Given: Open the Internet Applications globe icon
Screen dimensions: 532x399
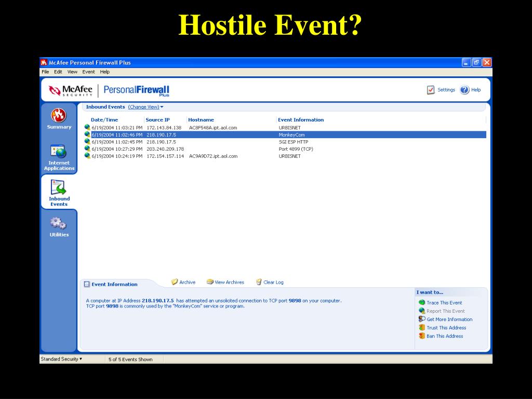Looking at the screenshot, I should (x=58, y=151).
